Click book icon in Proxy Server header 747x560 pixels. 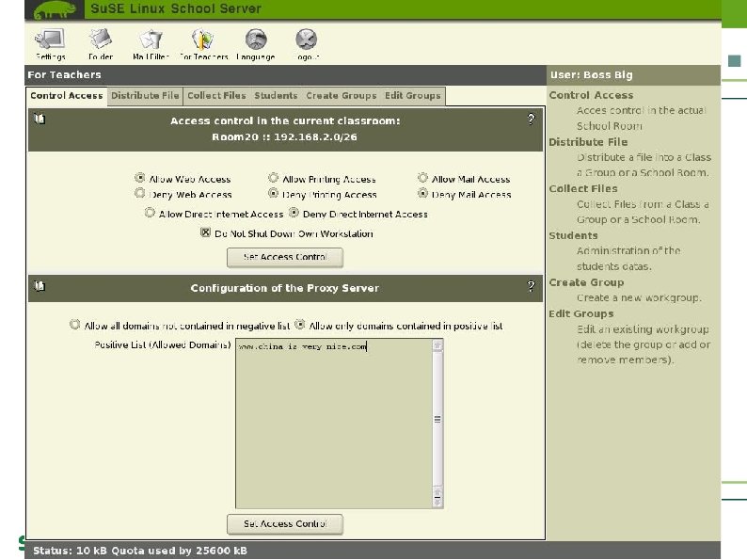(40, 286)
